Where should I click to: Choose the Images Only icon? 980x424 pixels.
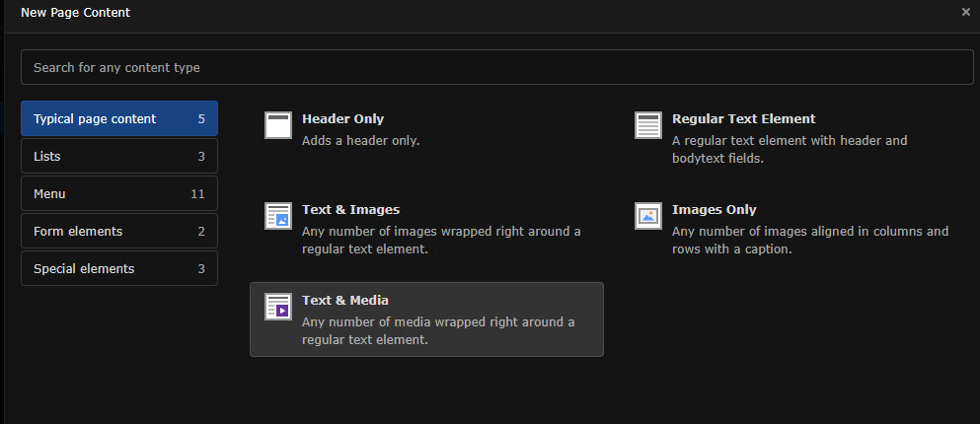pos(648,216)
